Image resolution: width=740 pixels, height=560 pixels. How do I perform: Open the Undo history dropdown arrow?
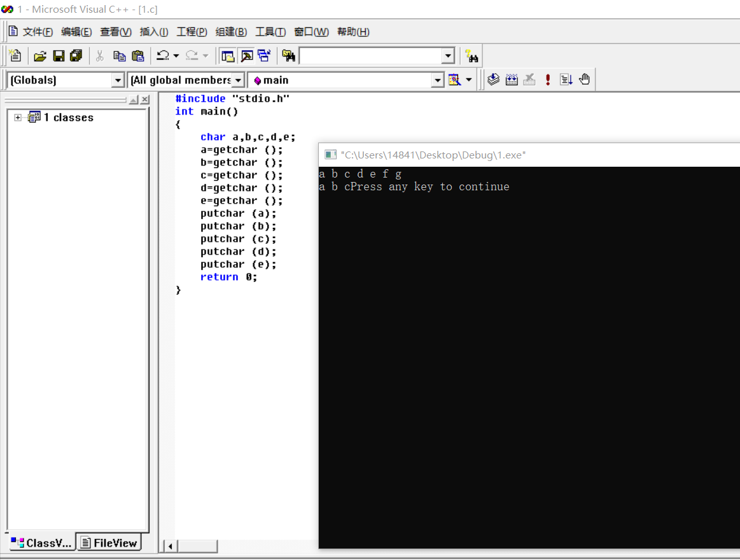pyautogui.click(x=176, y=56)
